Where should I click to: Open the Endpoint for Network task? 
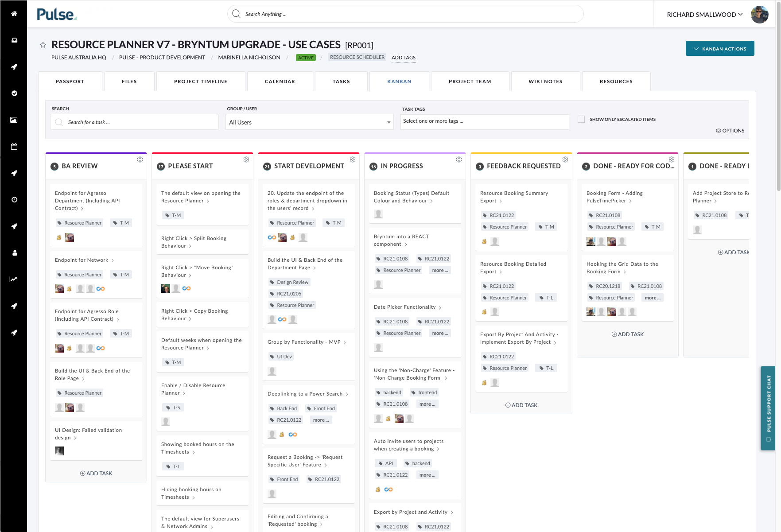pyautogui.click(x=82, y=260)
